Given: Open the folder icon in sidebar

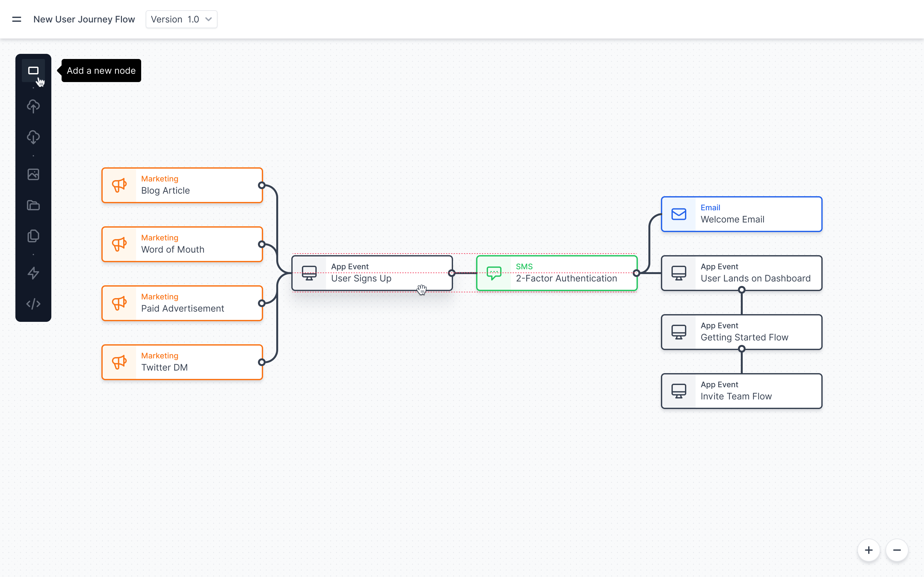Looking at the screenshot, I should point(33,205).
